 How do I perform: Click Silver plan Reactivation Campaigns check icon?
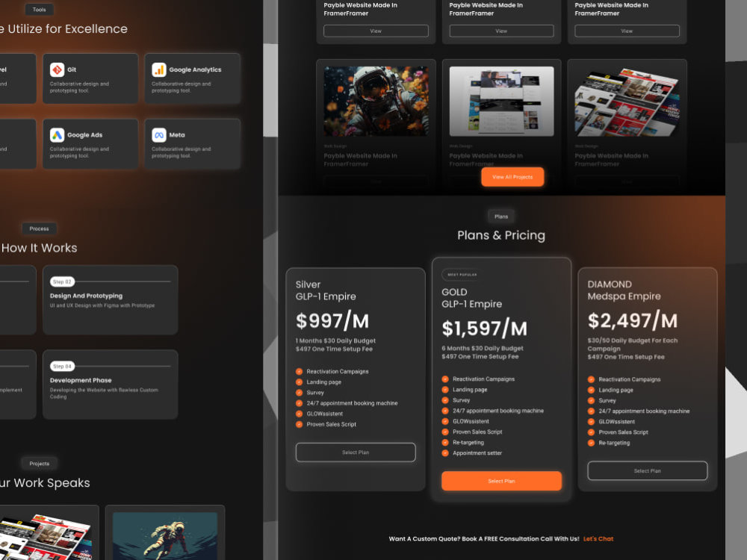[x=300, y=371]
